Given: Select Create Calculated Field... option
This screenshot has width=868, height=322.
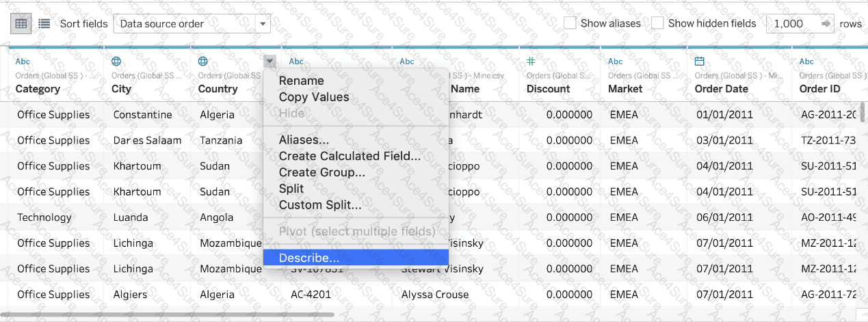Looking at the screenshot, I should tap(350, 156).
